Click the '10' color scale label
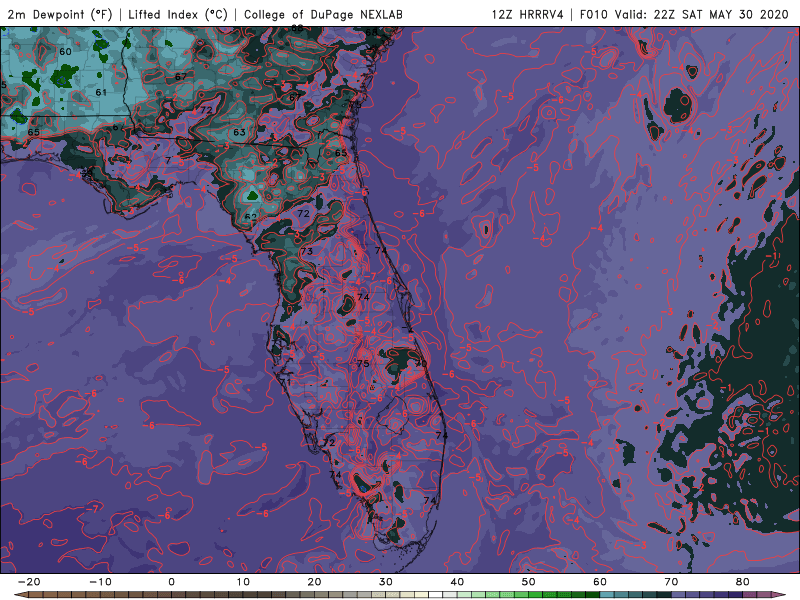800x600 pixels. click(243, 582)
